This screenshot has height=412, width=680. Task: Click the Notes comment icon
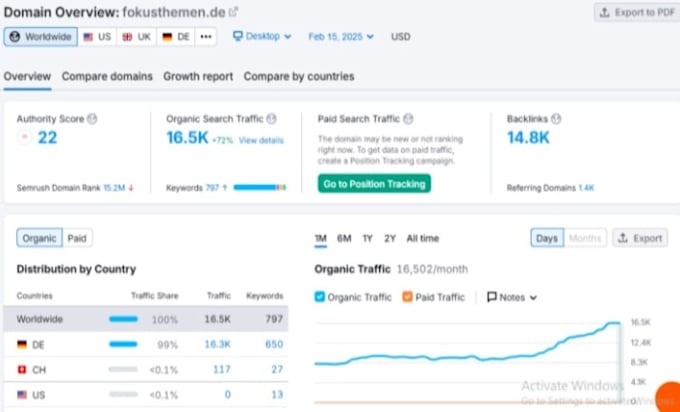(x=492, y=297)
